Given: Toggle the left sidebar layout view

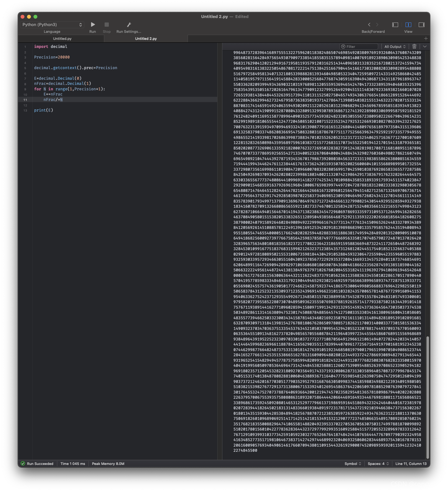Looking at the screenshot, I should click(x=395, y=24).
